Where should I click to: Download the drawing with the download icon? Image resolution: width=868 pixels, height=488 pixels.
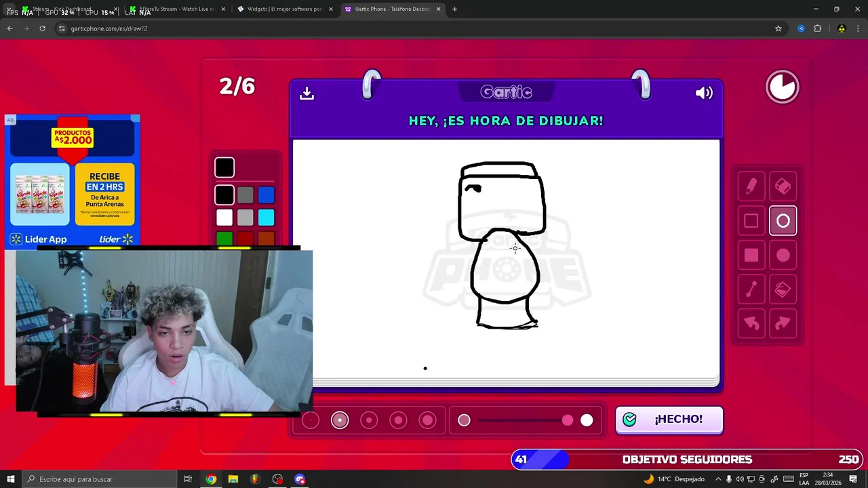pos(307,94)
